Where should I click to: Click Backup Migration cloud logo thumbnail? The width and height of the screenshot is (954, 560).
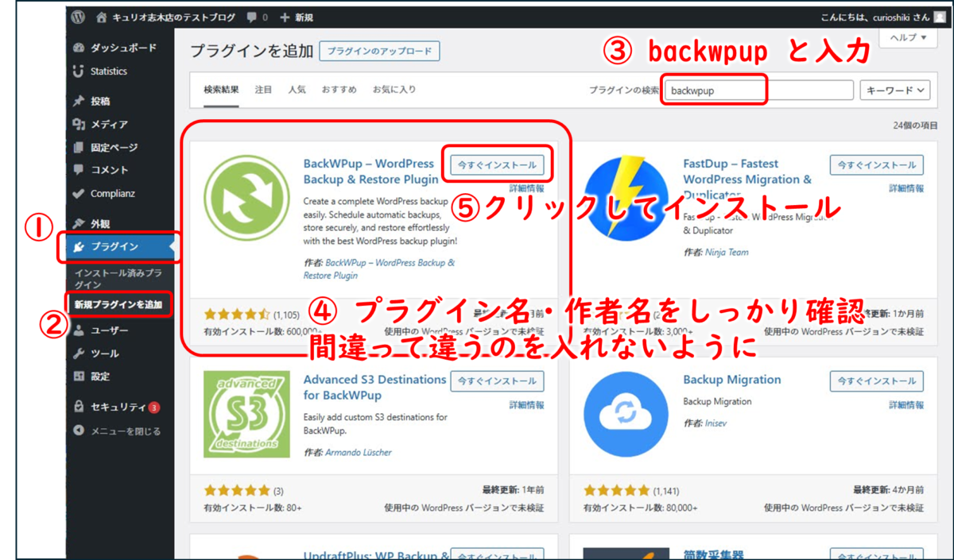[x=627, y=415]
